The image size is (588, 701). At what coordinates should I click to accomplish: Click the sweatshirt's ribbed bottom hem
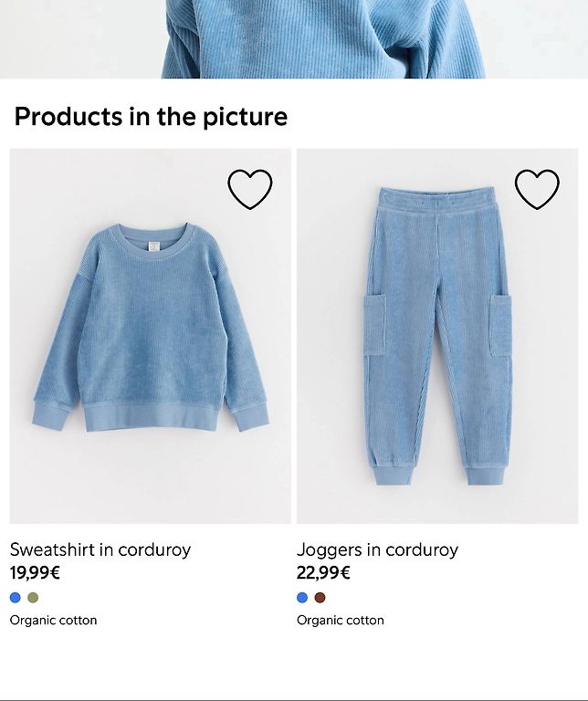point(151,416)
